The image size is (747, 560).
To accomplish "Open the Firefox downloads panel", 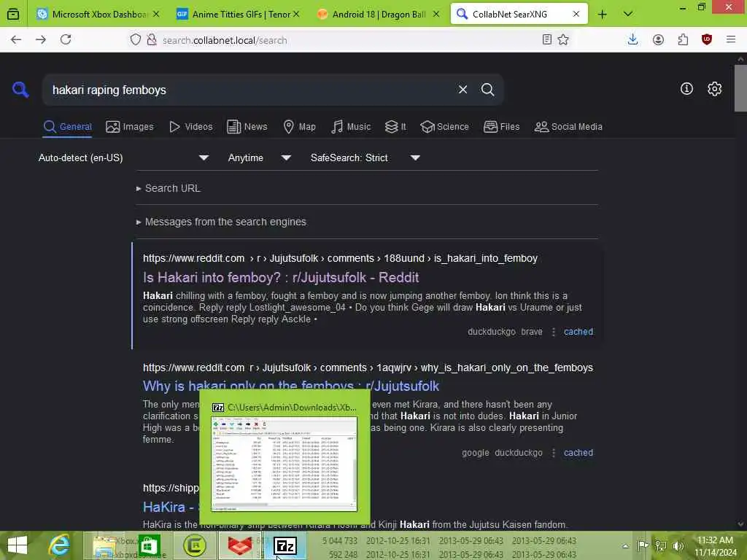I will tap(632, 39).
